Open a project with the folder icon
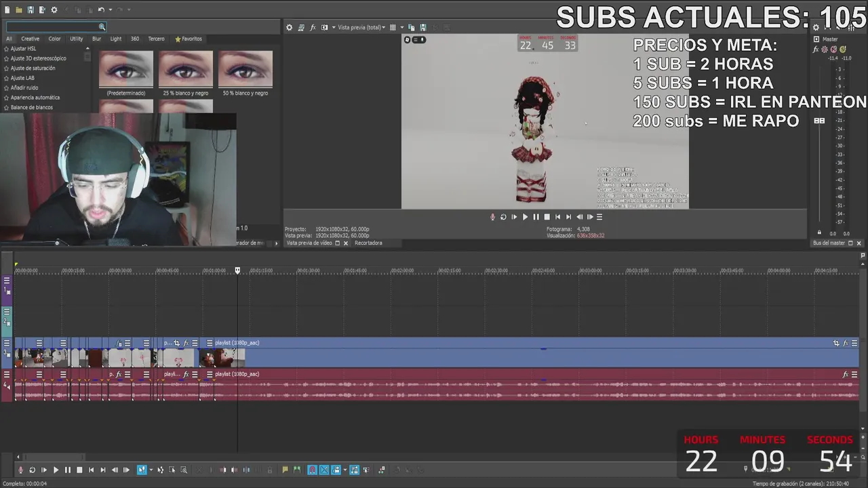 click(19, 9)
